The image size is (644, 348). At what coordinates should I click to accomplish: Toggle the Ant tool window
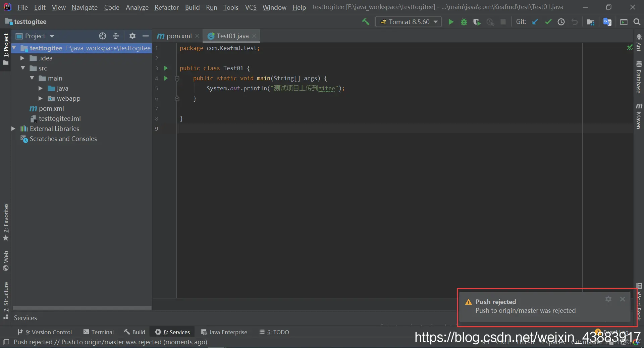[x=639, y=42]
